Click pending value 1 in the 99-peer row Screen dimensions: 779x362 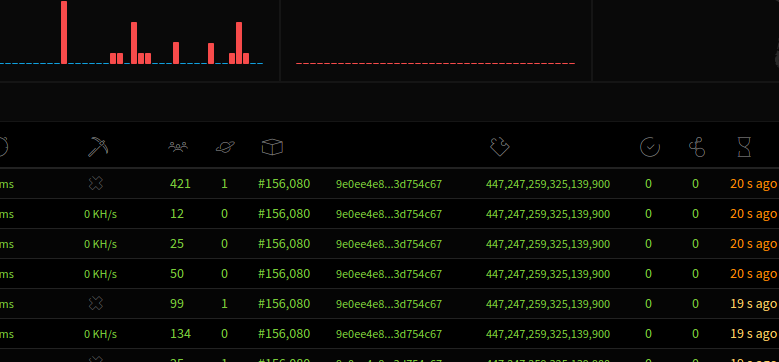point(225,303)
